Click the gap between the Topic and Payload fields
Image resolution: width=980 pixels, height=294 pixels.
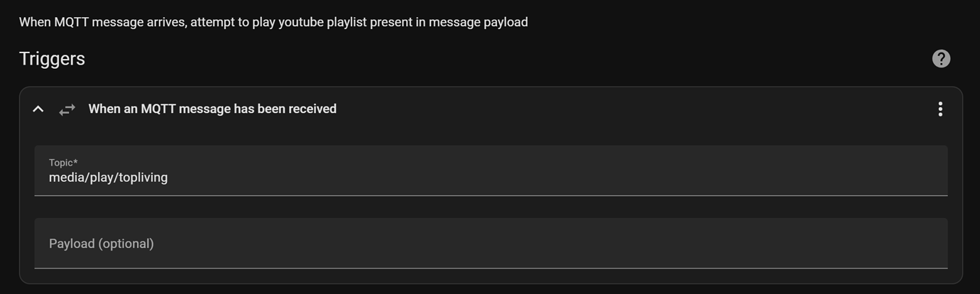491,207
